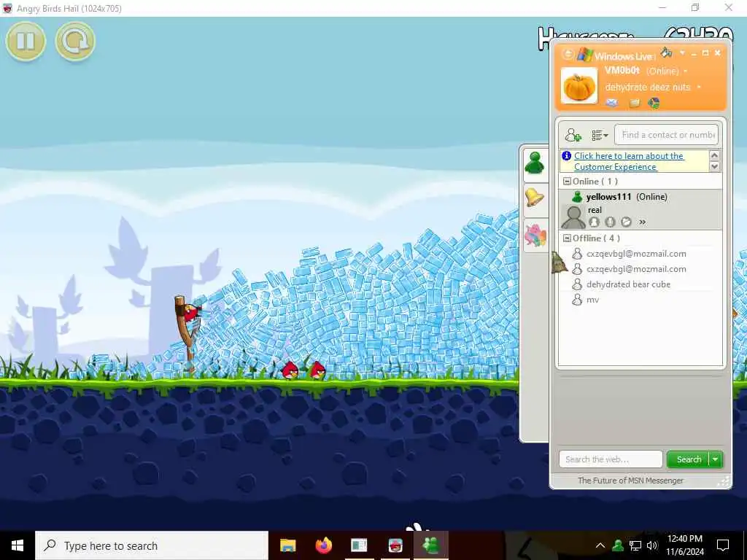Open File Explorer from taskbar

coord(287,545)
